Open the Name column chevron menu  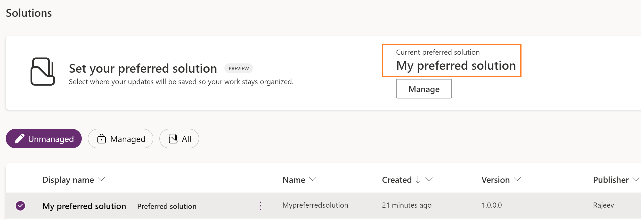[x=312, y=179]
